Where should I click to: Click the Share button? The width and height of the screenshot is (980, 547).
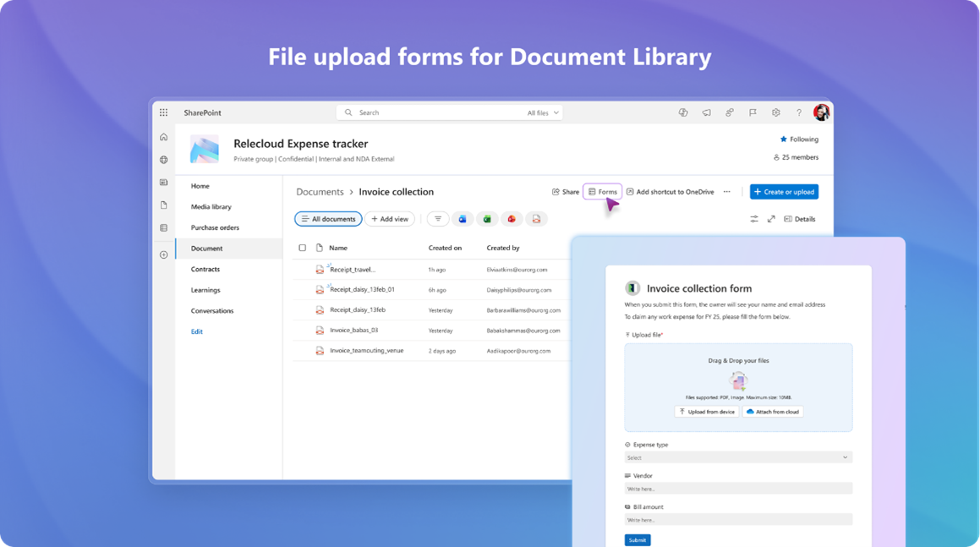pos(565,192)
